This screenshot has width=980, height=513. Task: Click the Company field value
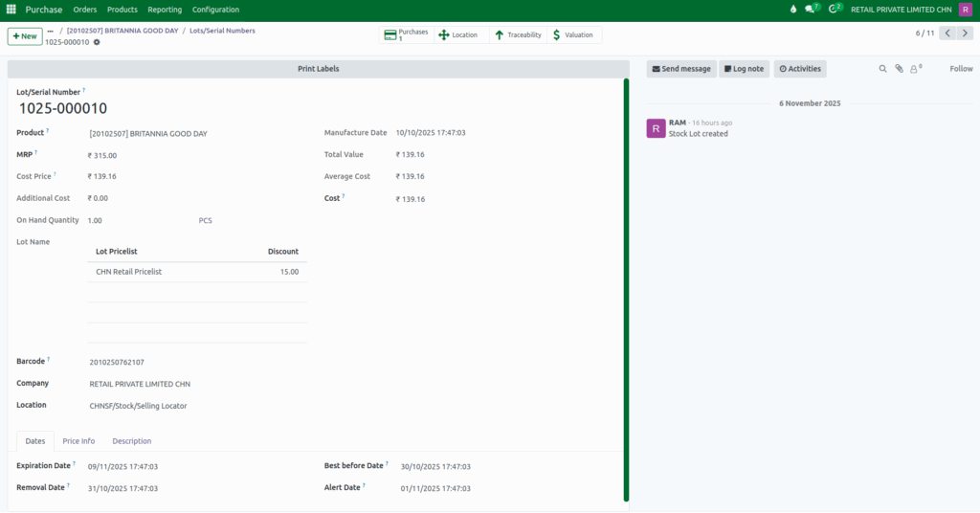tap(140, 385)
